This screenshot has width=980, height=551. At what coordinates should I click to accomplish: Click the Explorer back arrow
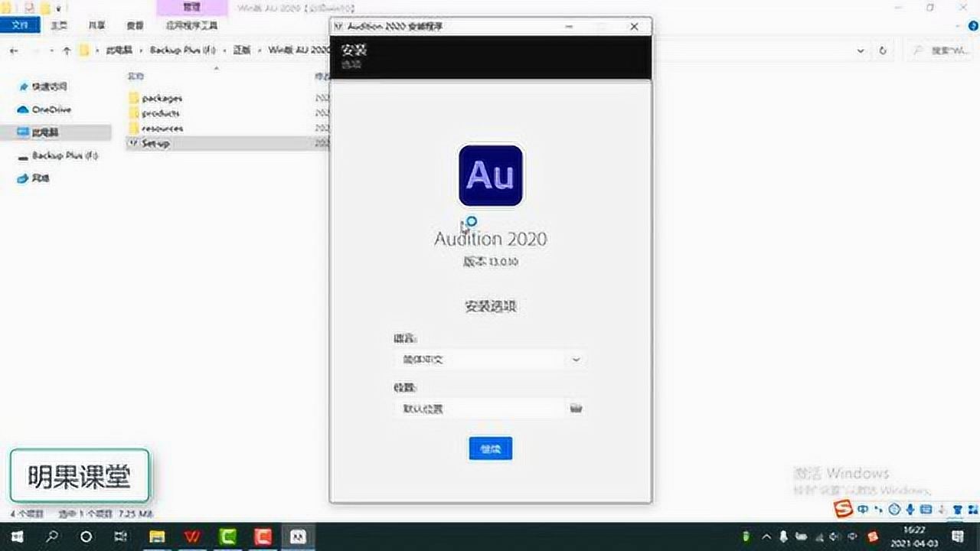coord(14,51)
